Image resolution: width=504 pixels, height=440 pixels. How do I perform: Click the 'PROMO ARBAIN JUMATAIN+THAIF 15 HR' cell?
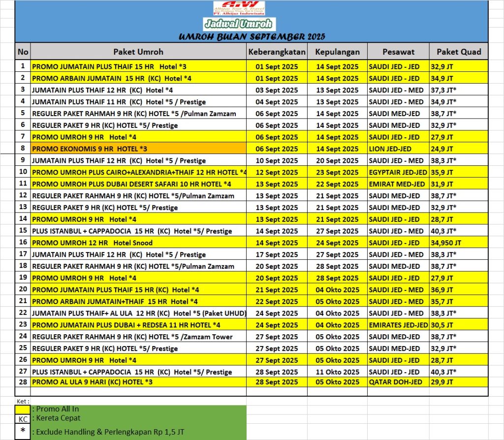(x=138, y=302)
